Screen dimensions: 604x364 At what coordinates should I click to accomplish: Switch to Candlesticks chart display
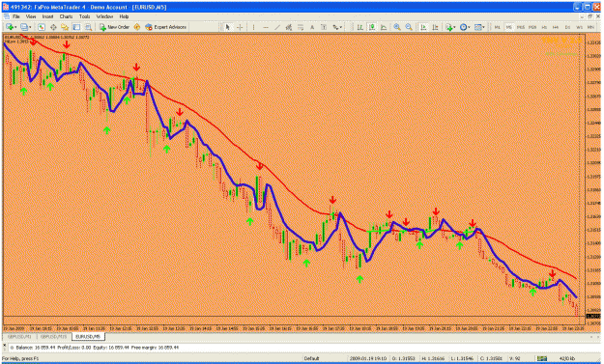[372, 27]
